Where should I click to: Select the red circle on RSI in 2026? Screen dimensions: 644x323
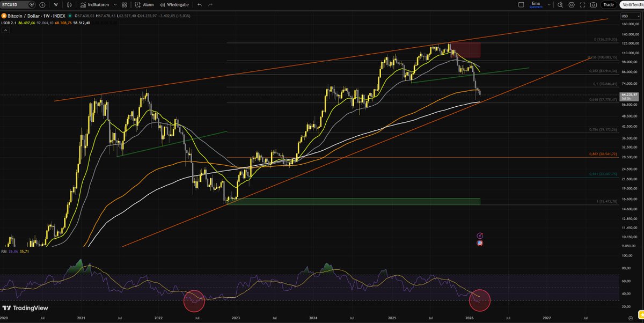(x=480, y=300)
